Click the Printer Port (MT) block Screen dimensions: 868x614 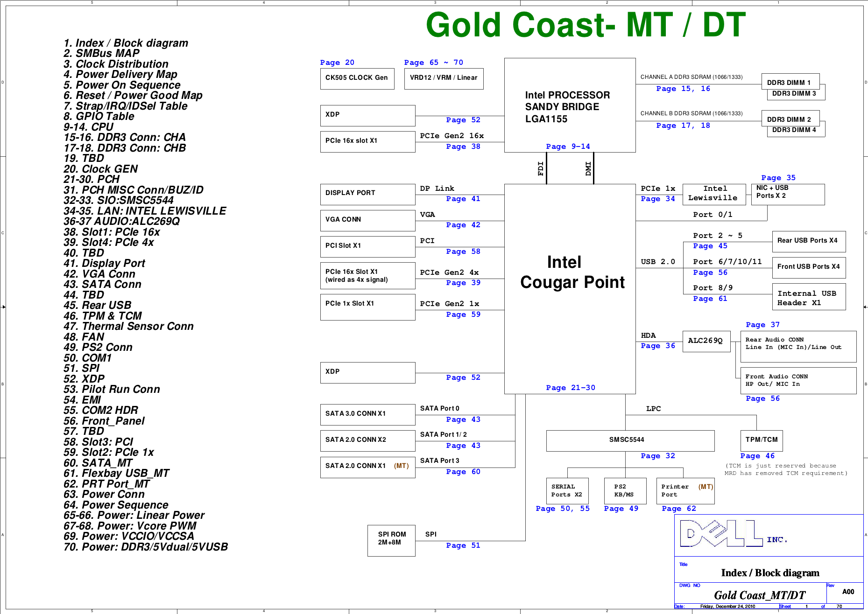[x=685, y=491]
